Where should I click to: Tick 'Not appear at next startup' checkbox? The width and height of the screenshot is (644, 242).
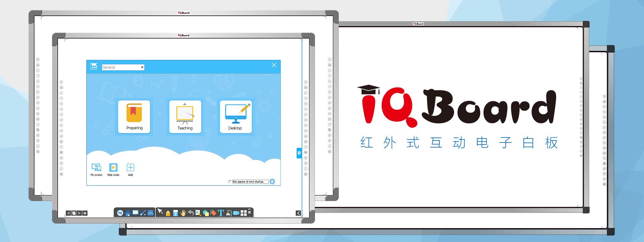pos(230,182)
